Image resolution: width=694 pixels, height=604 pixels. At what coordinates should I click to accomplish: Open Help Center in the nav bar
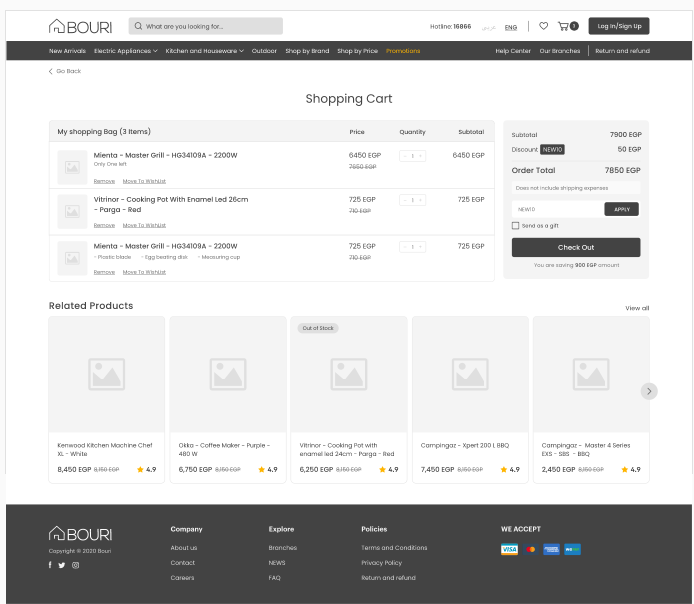[x=513, y=51]
